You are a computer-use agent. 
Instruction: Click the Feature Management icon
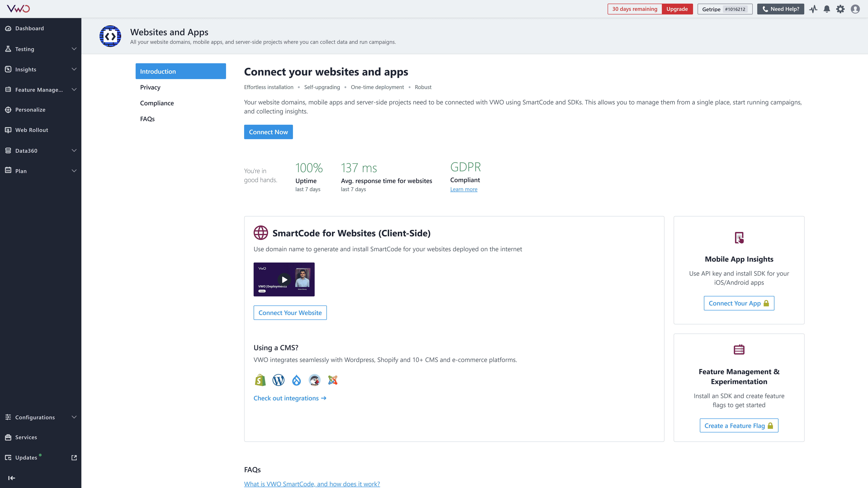tap(8, 89)
